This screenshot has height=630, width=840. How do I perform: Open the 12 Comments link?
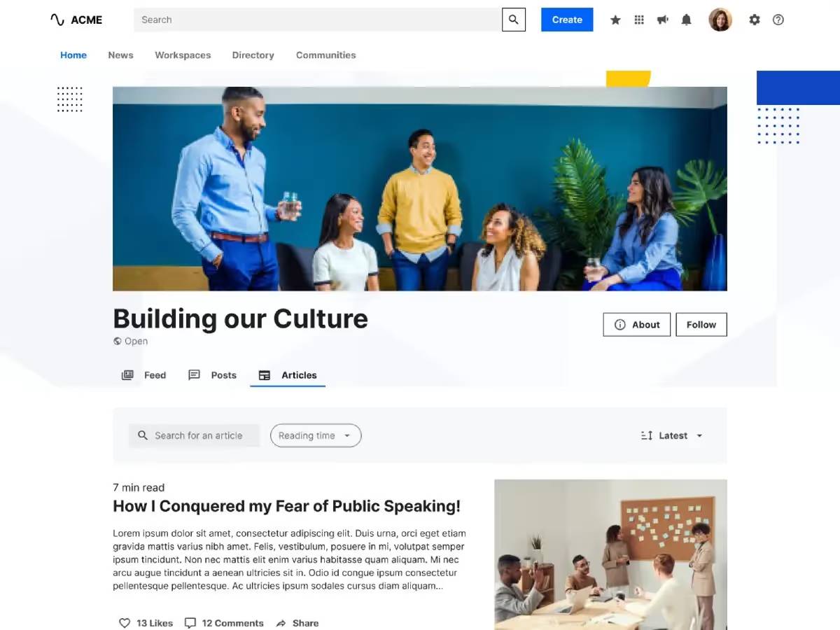click(224, 623)
